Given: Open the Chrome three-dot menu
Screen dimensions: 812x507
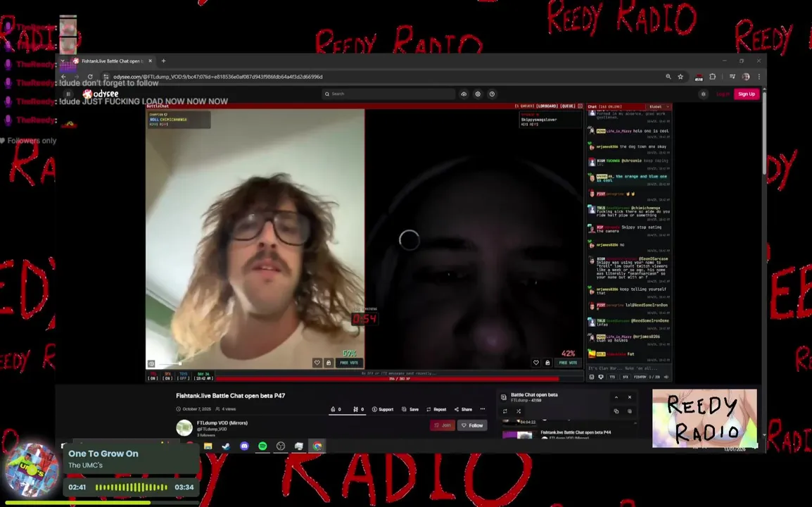Looking at the screenshot, I should point(759,77).
